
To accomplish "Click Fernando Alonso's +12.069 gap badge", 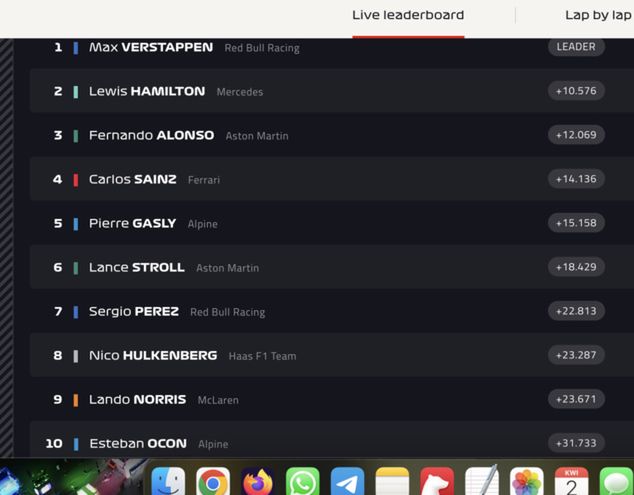I will click(576, 135).
